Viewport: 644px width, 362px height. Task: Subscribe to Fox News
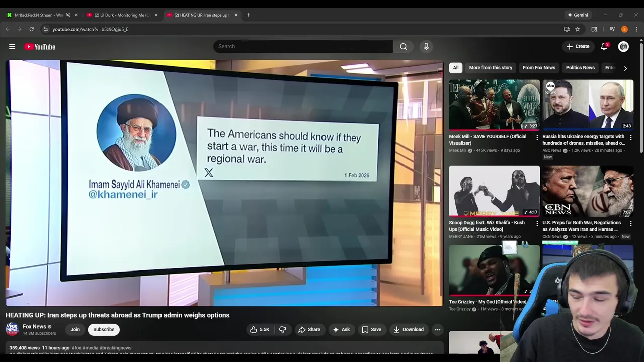[104, 329]
